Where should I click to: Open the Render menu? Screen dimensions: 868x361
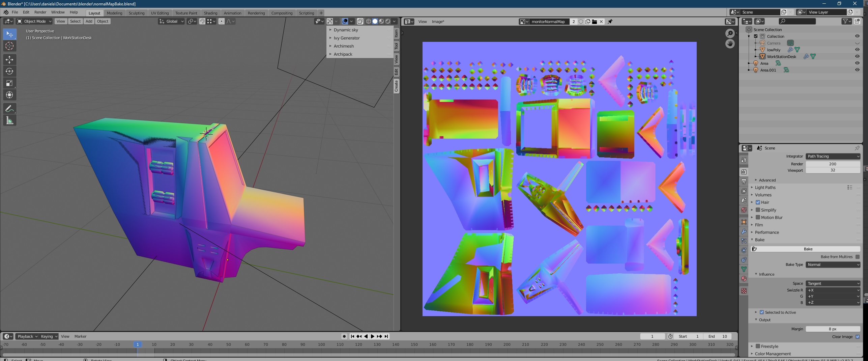pyautogui.click(x=40, y=12)
